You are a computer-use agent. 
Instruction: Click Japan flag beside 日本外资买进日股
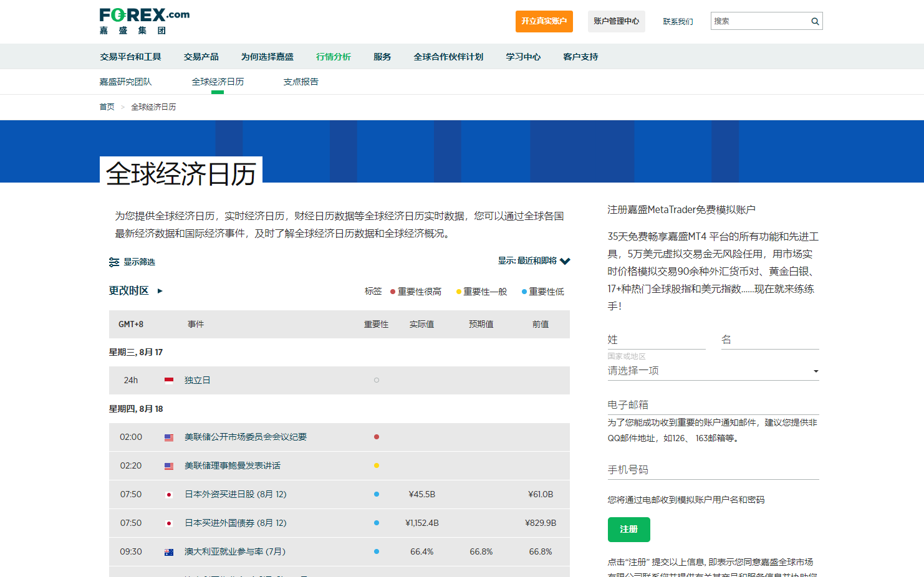point(169,495)
